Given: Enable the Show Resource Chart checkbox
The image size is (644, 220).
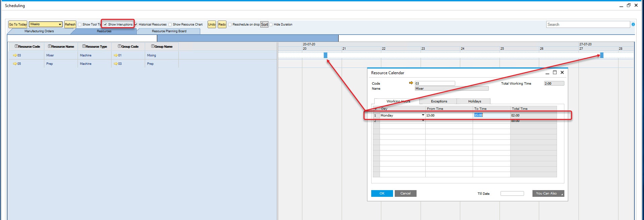Looking at the screenshot, I should (170, 25).
